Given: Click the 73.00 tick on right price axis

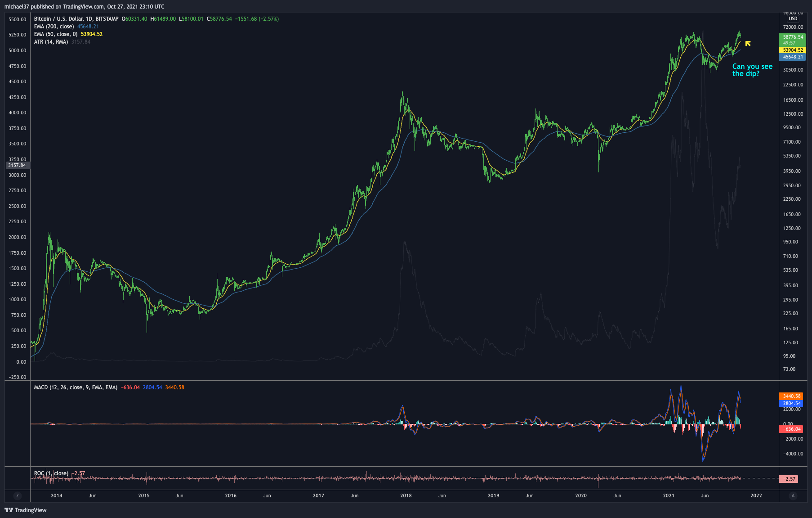Looking at the screenshot, I should tap(789, 369).
